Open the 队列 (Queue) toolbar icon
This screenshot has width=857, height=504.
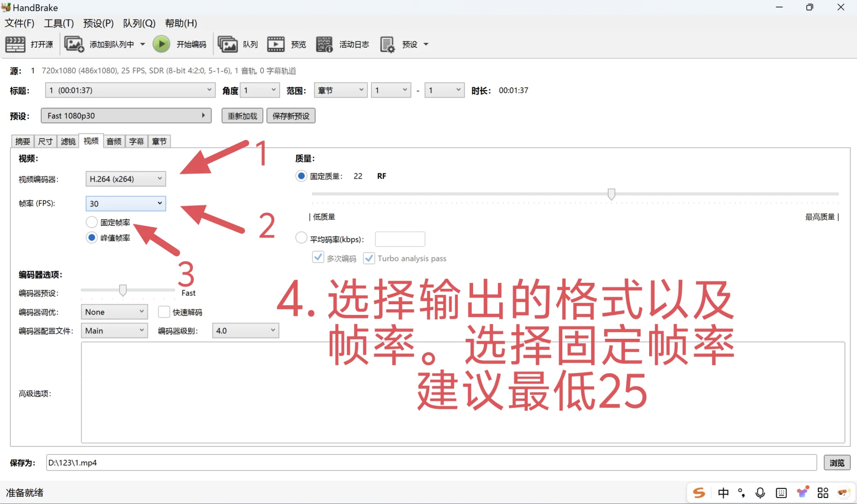coord(227,44)
